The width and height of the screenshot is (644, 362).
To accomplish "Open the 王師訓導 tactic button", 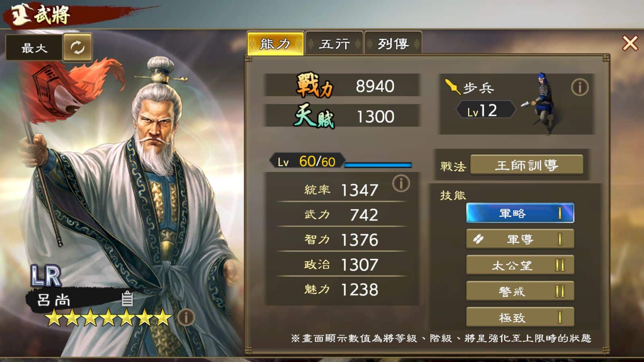I will click(526, 165).
